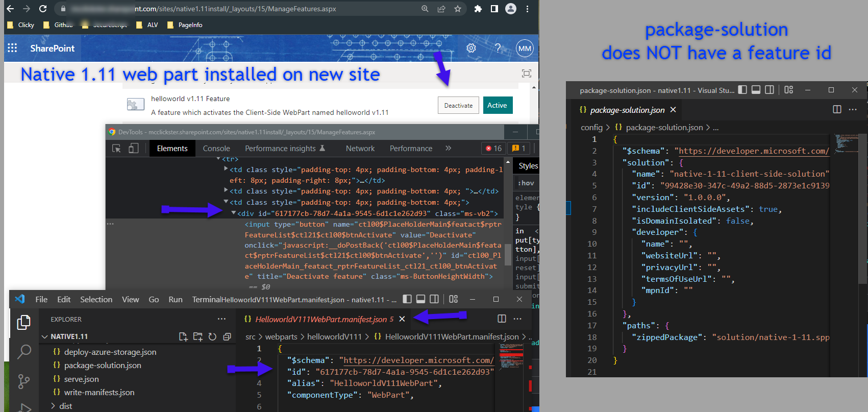
Task: Open Clicky bookmark
Action: point(21,25)
